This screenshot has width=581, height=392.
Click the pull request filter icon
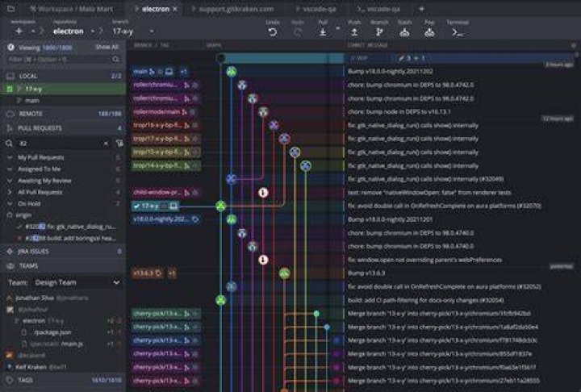point(119,143)
